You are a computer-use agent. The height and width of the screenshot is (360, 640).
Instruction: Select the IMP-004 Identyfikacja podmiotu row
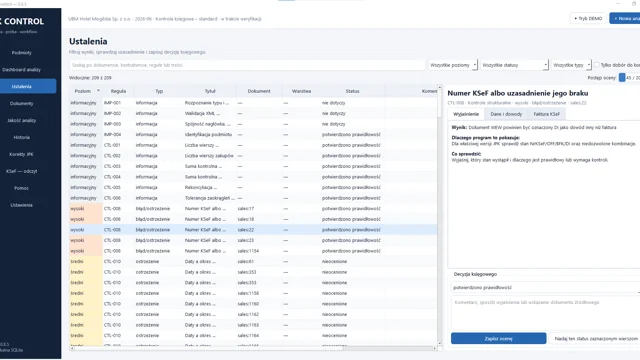pyautogui.click(x=253, y=135)
